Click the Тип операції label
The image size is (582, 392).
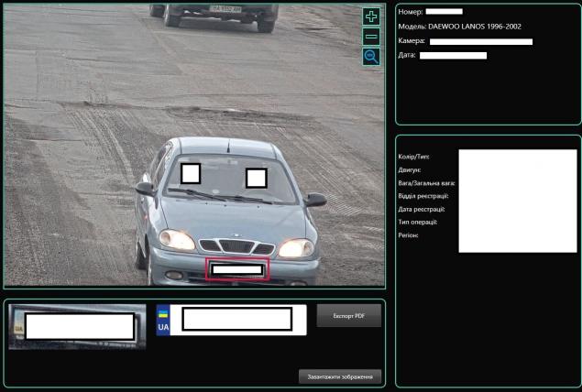pyautogui.click(x=418, y=223)
